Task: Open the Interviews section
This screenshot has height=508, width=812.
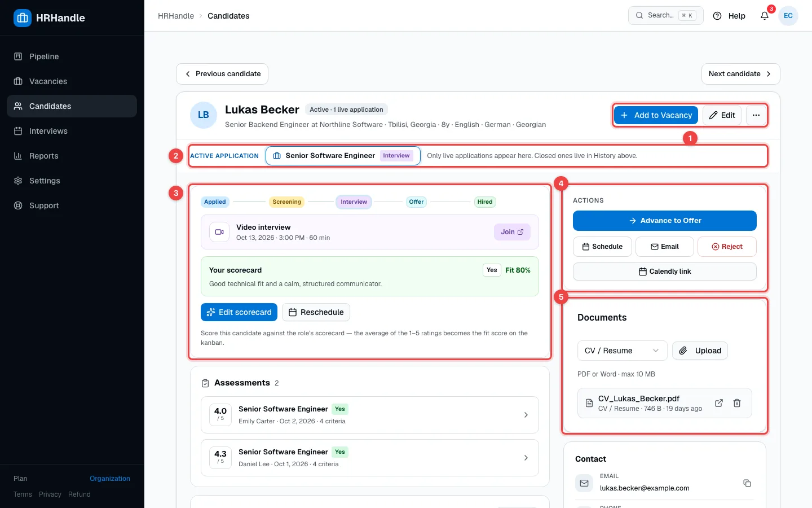Action: pyautogui.click(x=72, y=131)
